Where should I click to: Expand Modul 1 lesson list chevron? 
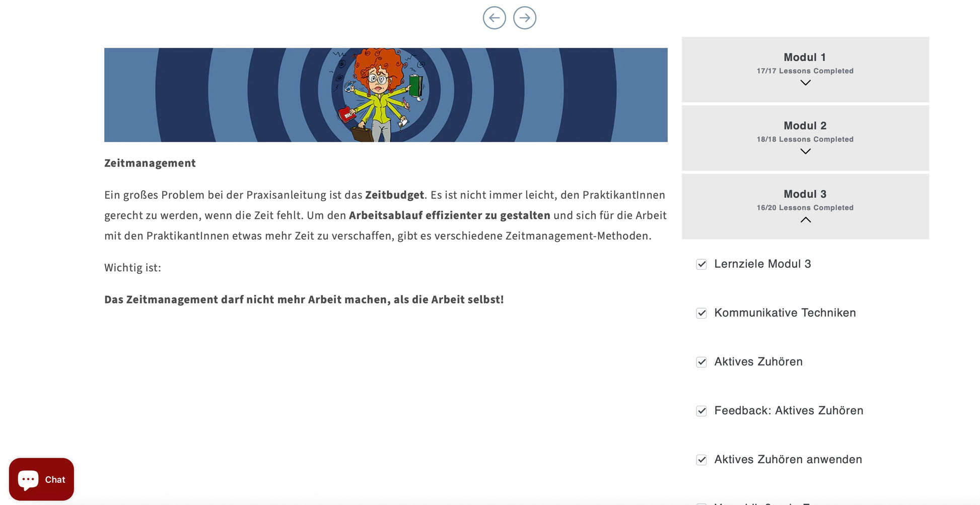pos(805,83)
